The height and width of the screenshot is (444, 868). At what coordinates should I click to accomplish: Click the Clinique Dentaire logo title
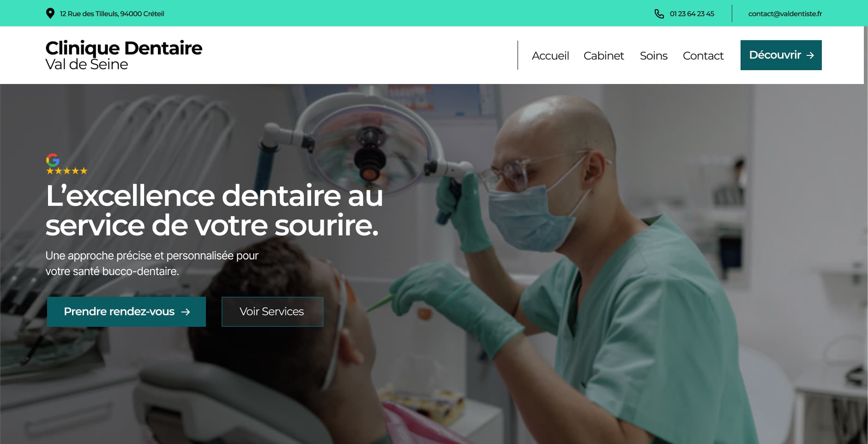click(124, 48)
